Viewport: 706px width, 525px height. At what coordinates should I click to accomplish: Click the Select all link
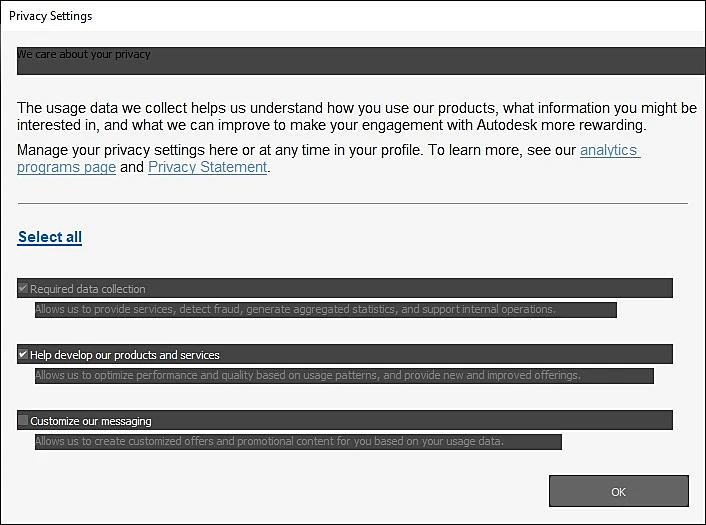coord(50,237)
